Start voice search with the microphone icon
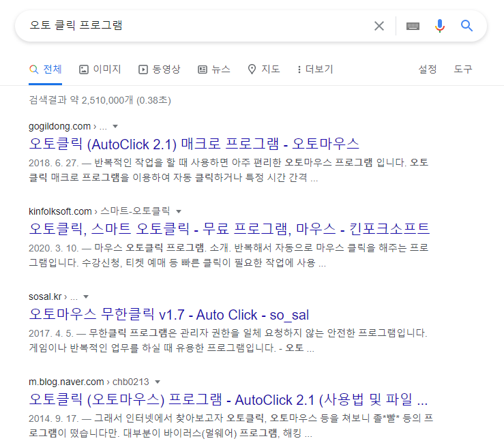The height and width of the screenshot is (443, 504). (440, 26)
